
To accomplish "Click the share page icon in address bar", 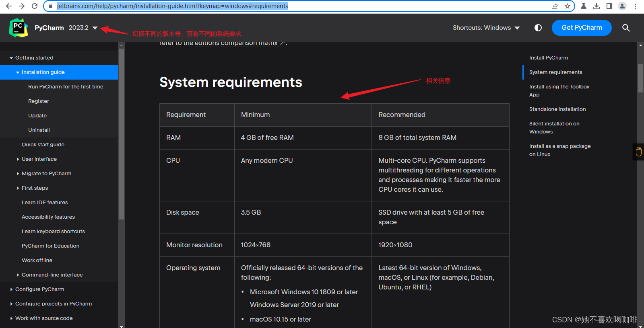I will (555, 6).
